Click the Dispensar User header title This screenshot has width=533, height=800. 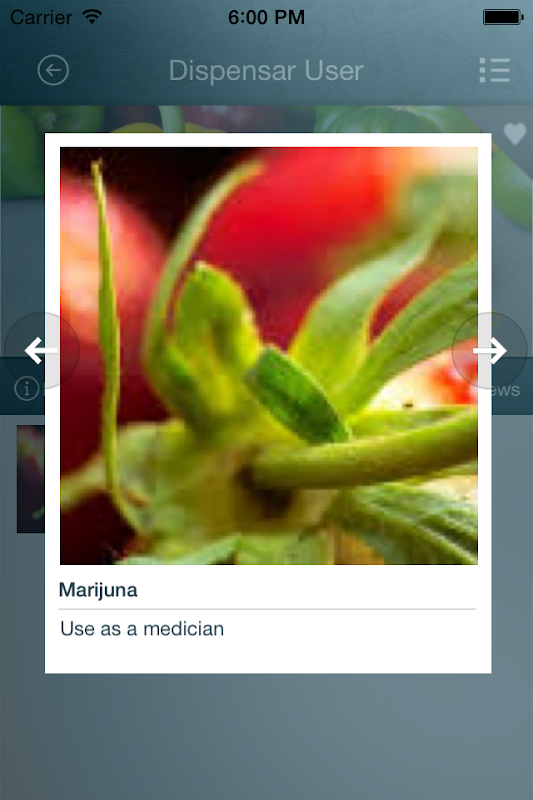(x=266, y=70)
